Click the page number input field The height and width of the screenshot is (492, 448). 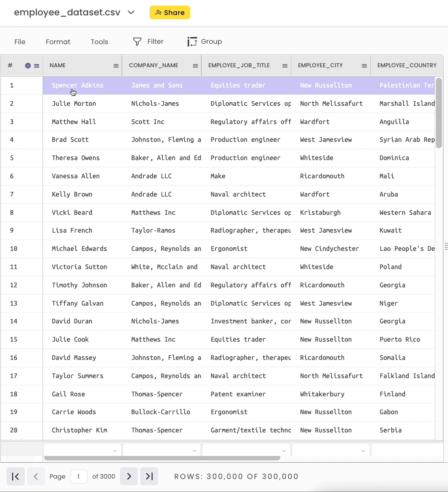[x=79, y=476]
